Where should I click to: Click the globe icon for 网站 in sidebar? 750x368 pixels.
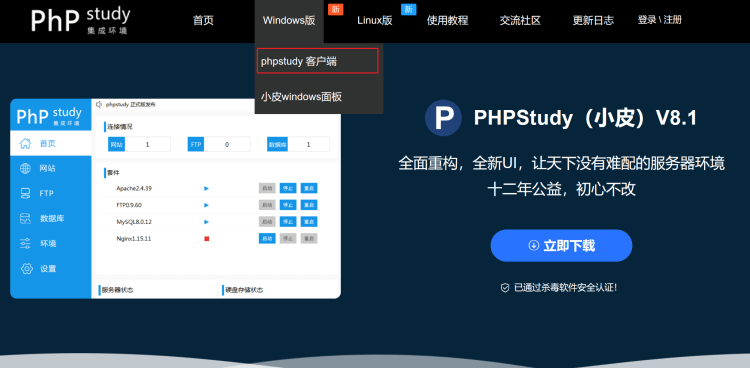pos(25,168)
